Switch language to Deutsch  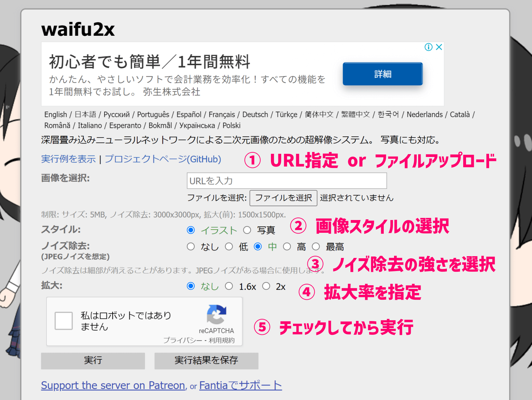(255, 114)
